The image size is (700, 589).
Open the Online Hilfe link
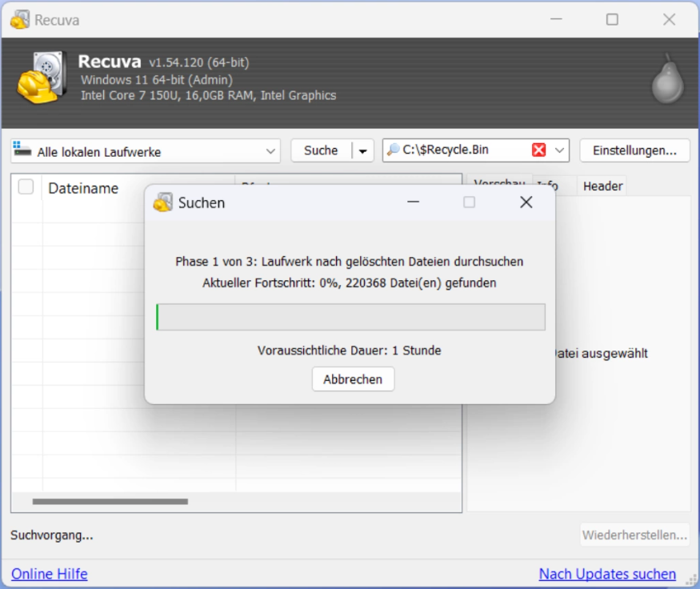49,574
